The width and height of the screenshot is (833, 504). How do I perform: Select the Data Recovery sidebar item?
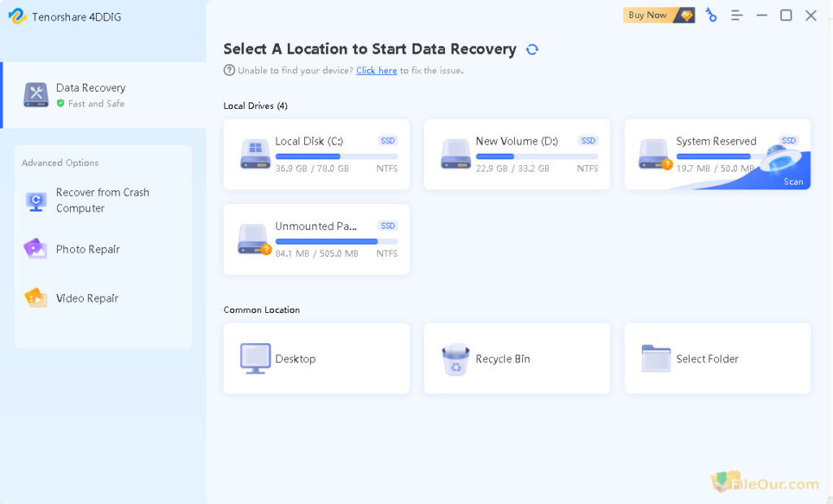(90, 94)
